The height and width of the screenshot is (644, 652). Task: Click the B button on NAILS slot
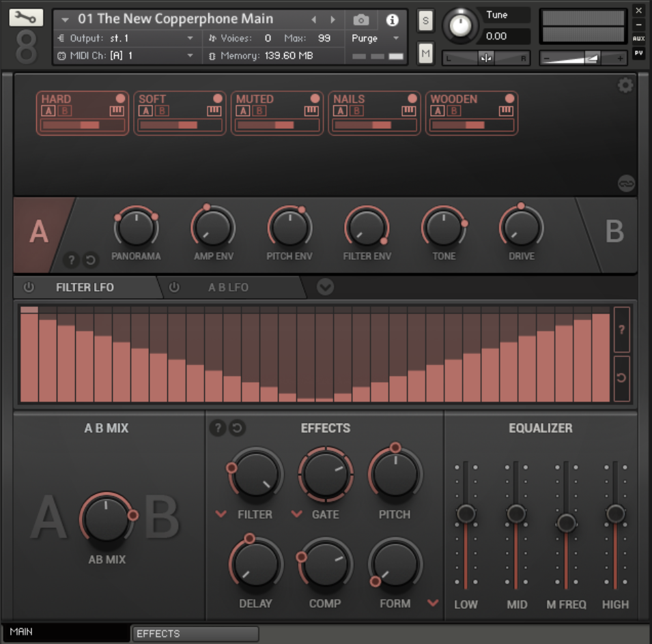356,111
